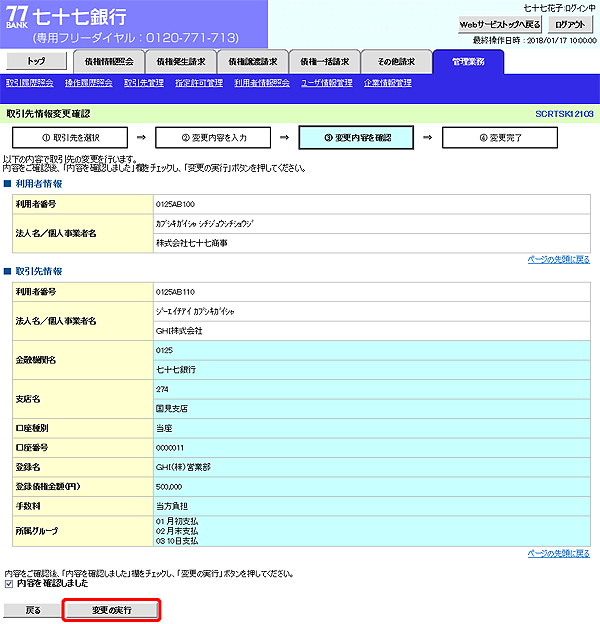Click the Webサービストップへ戻る button
Viewport: 600px width, 624px height.
(x=500, y=24)
